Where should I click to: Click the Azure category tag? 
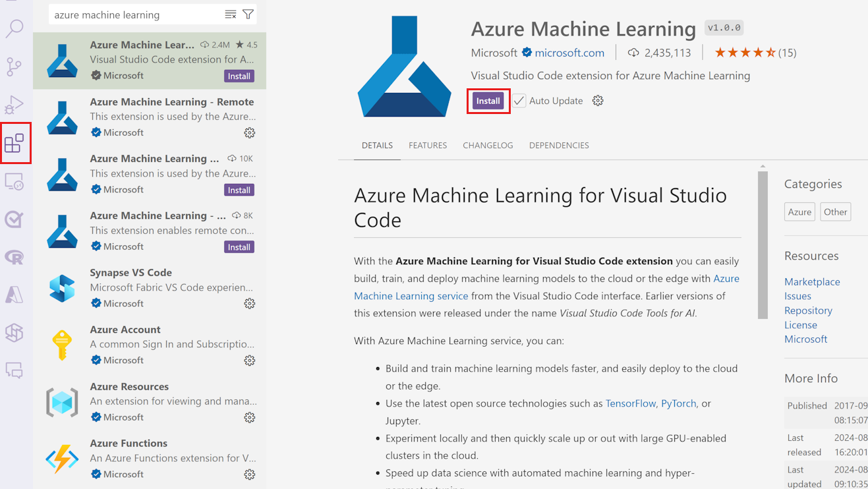click(x=799, y=212)
